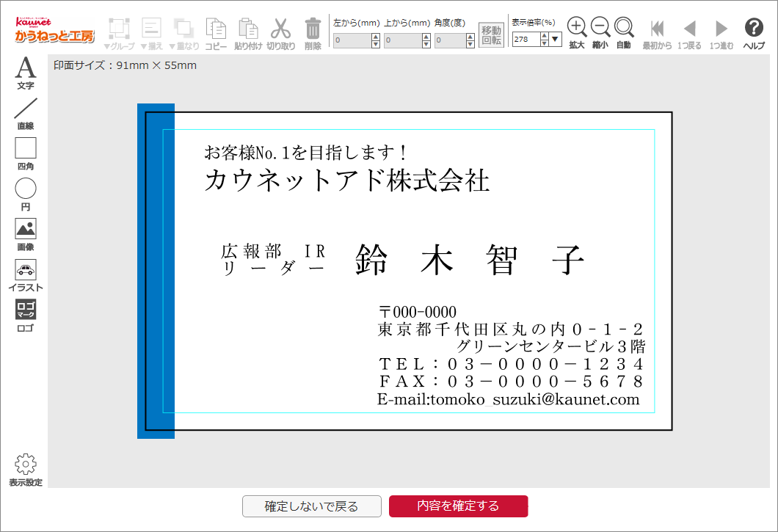This screenshot has width=778, height=532.
Task: Click the 切り取り scissors cut icon
Action: (x=281, y=34)
